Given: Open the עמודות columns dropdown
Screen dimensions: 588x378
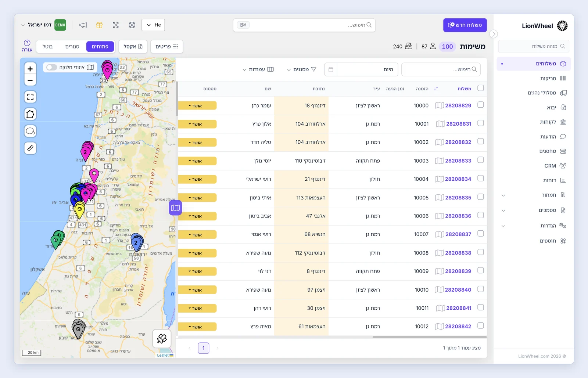Looking at the screenshot, I should click(258, 69).
